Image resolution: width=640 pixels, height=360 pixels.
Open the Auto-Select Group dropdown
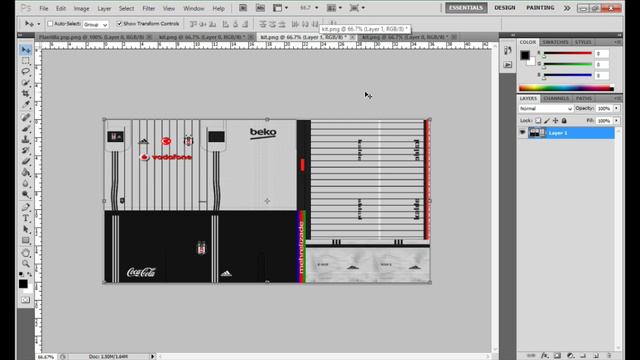[96, 24]
